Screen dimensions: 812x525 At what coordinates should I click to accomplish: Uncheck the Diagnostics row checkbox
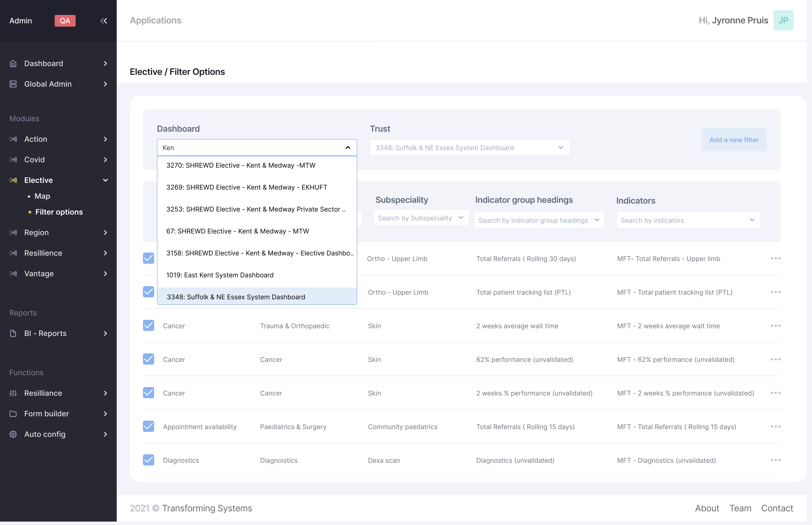tap(149, 460)
